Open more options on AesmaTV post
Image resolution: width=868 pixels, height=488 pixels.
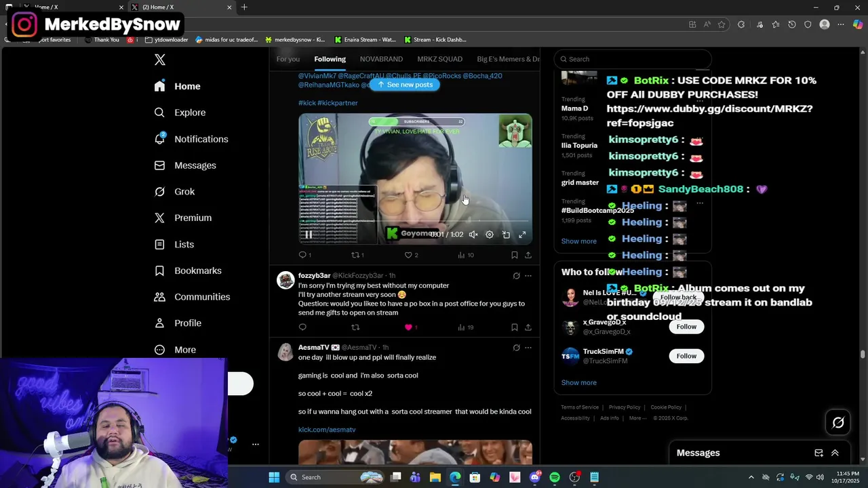point(528,348)
